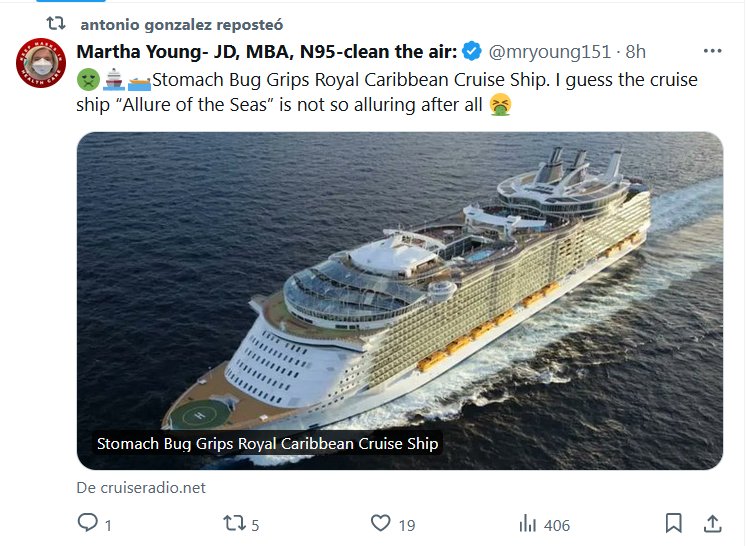Click the 19 likes count

(407, 523)
